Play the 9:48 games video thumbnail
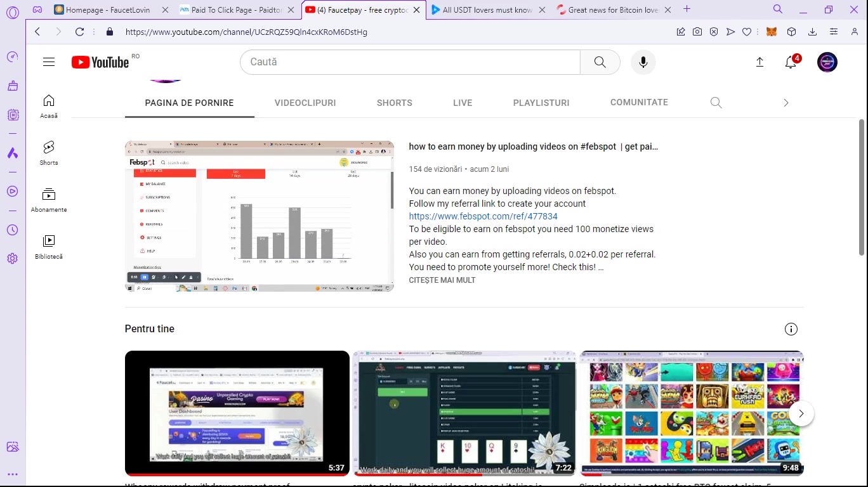 tap(692, 413)
